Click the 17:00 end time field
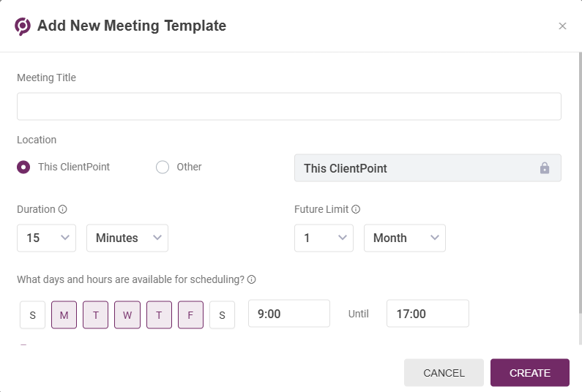Screen dimensions: 582x392 [428, 314]
